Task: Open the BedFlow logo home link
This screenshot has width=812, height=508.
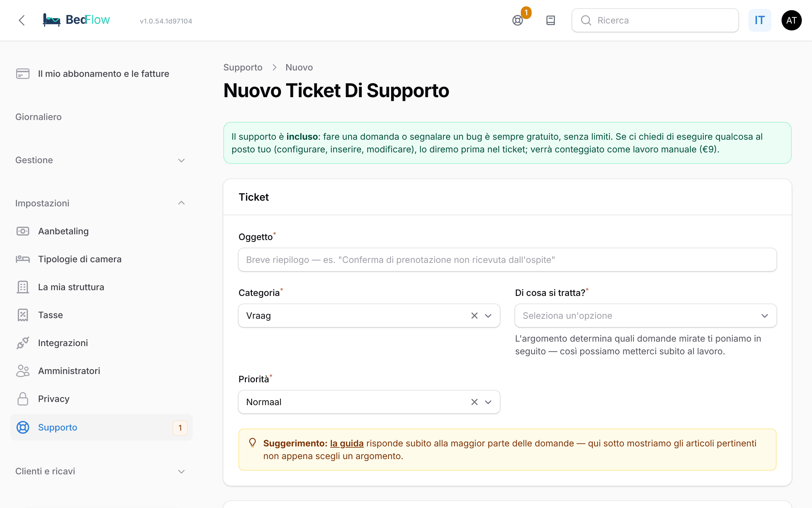Action: pyautogui.click(x=76, y=20)
